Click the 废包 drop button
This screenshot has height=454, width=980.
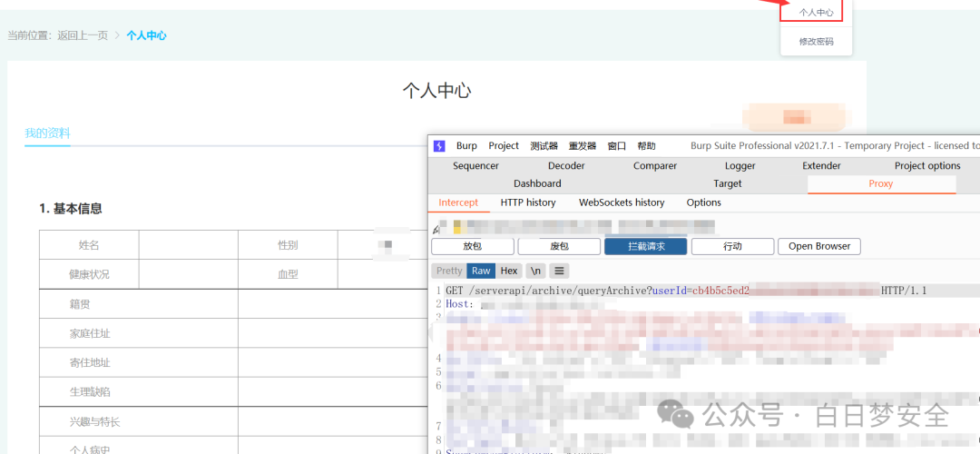pyautogui.click(x=559, y=246)
